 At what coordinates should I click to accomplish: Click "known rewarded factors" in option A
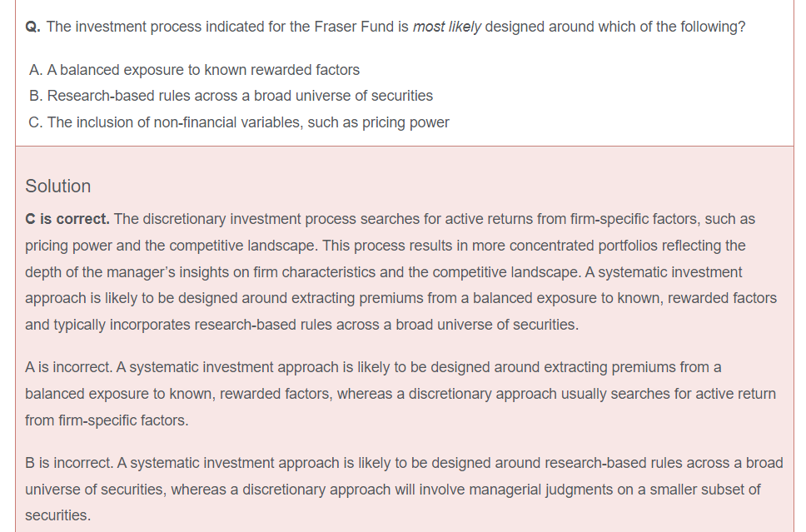[282, 70]
